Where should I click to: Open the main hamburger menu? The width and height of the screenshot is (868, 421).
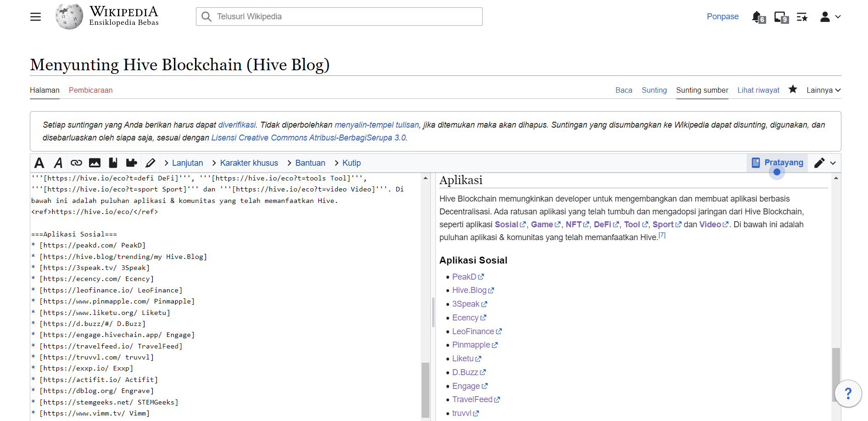35,17
